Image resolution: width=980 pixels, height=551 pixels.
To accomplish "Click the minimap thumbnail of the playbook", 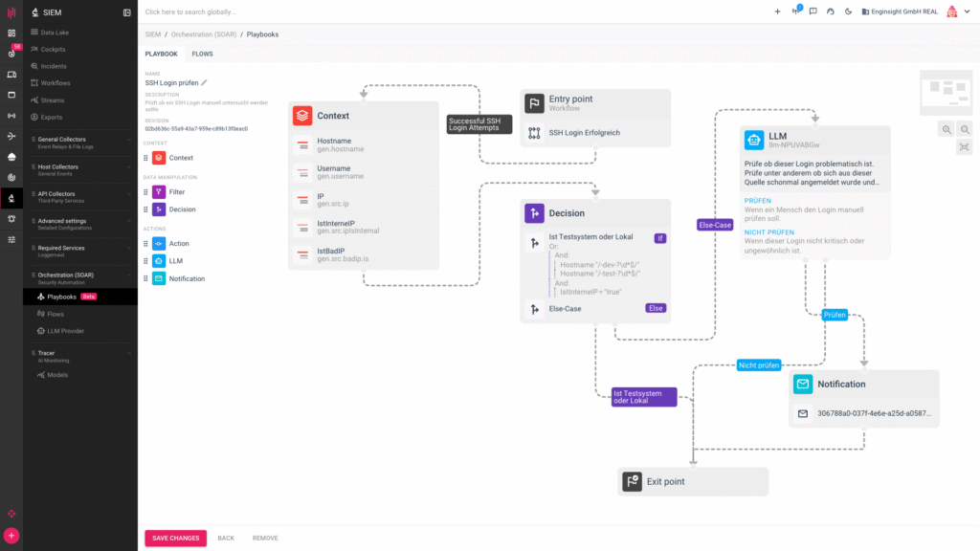I will 946,93.
